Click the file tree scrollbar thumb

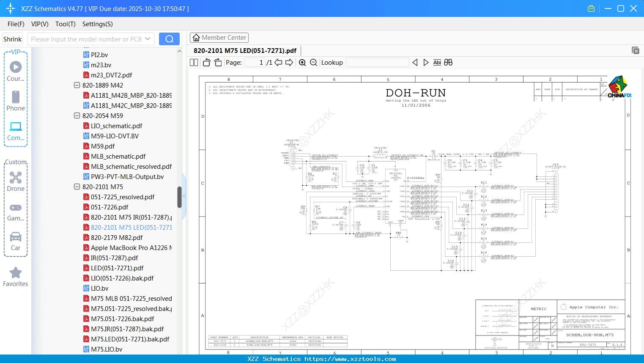(x=179, y=197)
